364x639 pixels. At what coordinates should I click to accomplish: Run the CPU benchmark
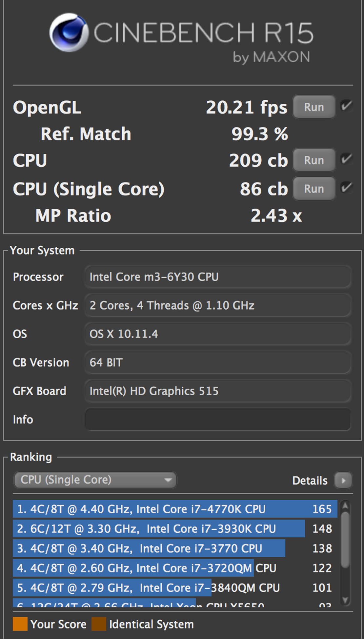pyautogui.click(x=314, y=160)
